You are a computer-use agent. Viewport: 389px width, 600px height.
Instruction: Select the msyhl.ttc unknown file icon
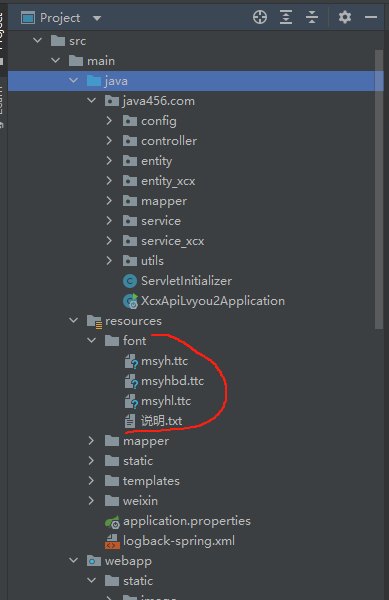131,401
